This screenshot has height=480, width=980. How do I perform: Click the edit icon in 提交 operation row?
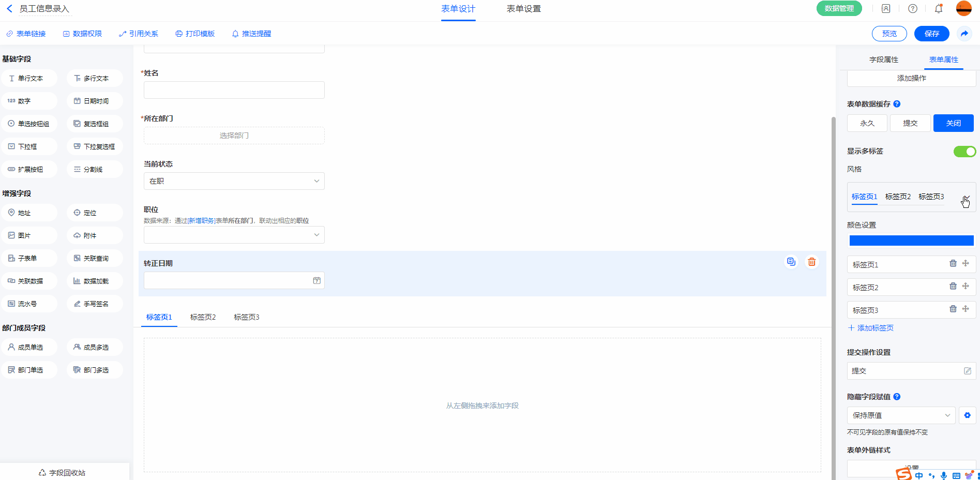[x=967, y=371]
